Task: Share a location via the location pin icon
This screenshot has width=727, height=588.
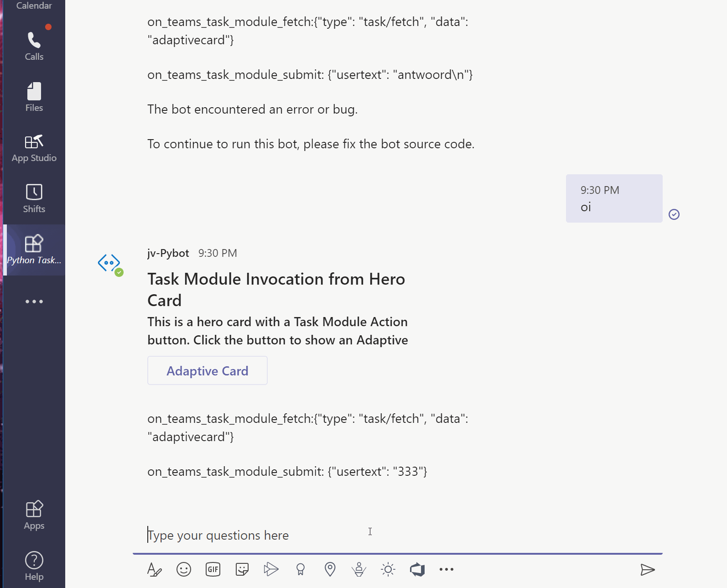Action: pyautogui.click(x=330, y=569)
